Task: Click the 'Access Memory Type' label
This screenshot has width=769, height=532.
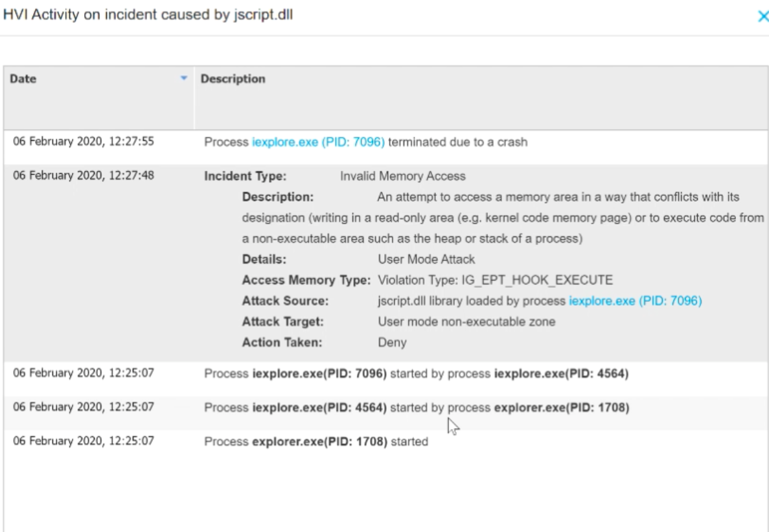Action: [x=306, y=280]
